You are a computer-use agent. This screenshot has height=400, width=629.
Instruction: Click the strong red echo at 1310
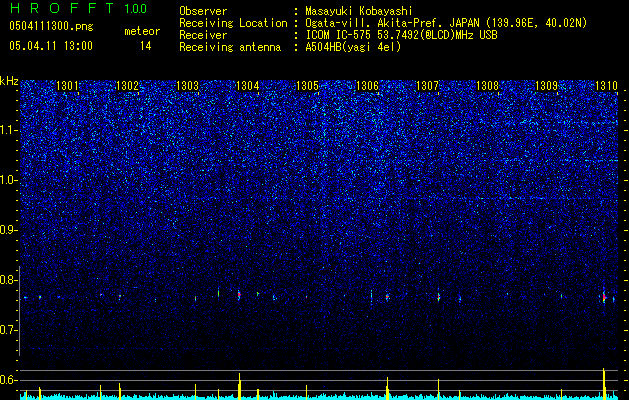click(604, 297)
